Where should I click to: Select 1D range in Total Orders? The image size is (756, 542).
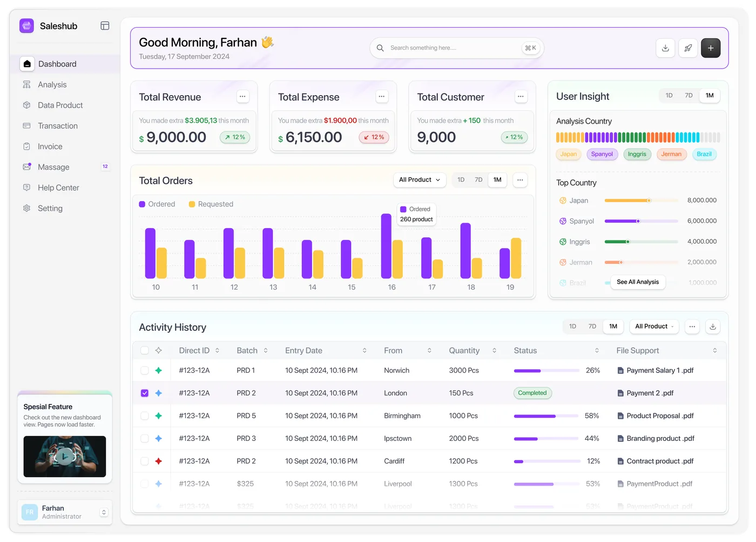tap(461, 180)
